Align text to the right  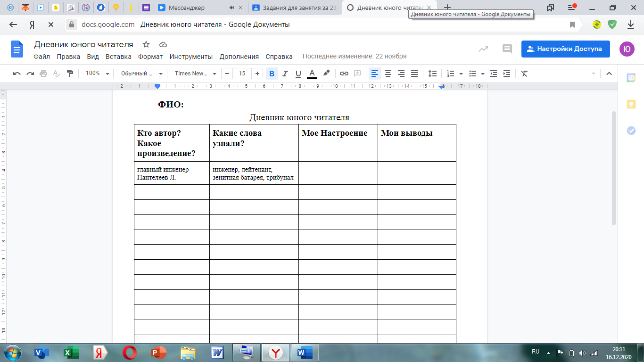[x=401, y=74]
